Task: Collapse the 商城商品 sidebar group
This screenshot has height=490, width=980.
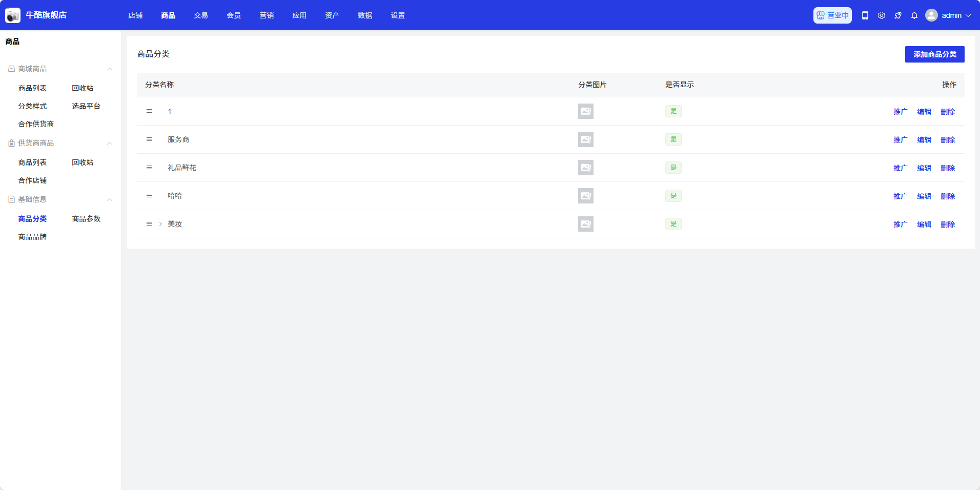Action: (110, 69)
